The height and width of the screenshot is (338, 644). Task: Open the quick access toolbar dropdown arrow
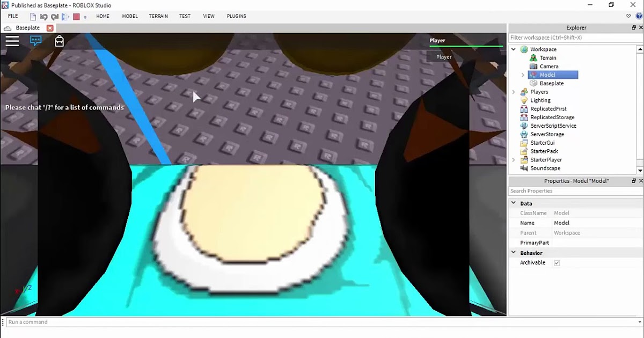coord(85,17)
